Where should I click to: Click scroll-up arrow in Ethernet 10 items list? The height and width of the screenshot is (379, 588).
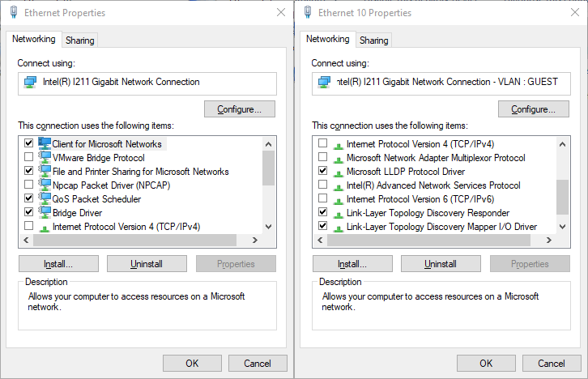(x=562, y=144)
